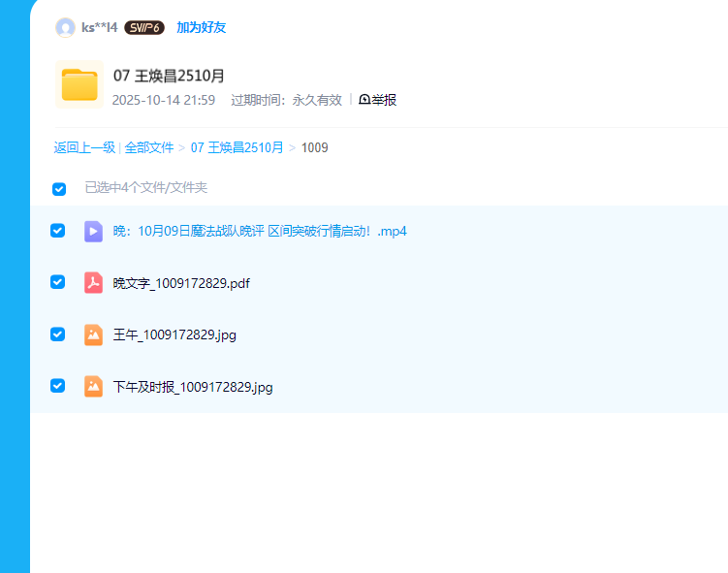Click the purple video file icon

[x=93, y=231]
